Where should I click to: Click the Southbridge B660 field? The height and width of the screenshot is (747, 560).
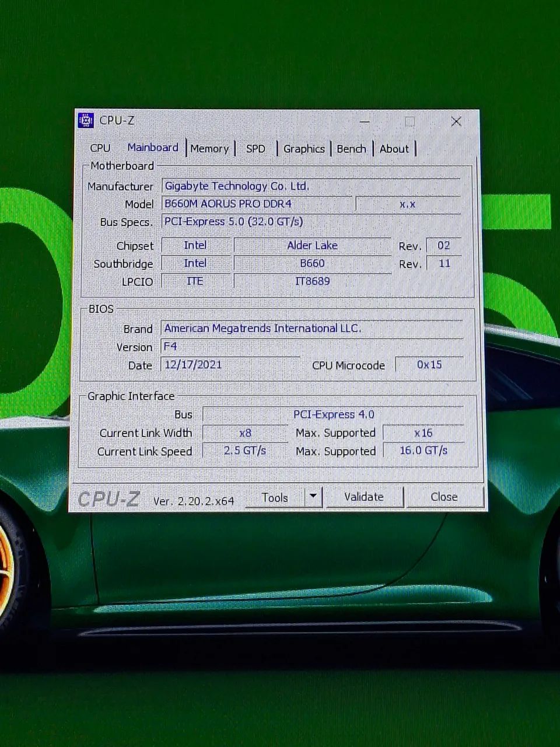click(x=312, y=264)
